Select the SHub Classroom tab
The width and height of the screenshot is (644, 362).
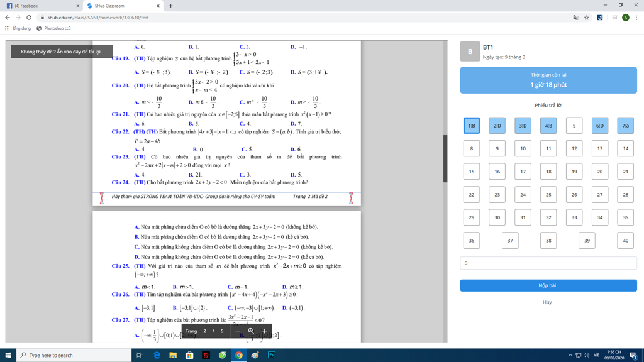point(122,6)
